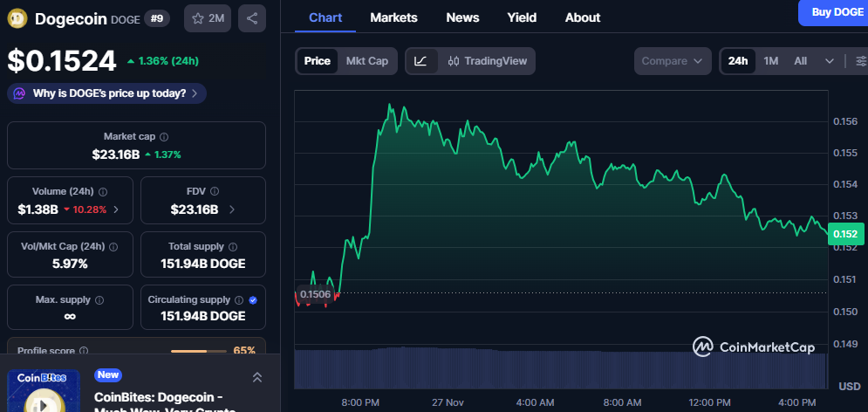
Task: Toggle chart to Mkt Cap view
Action: point(366,61)
